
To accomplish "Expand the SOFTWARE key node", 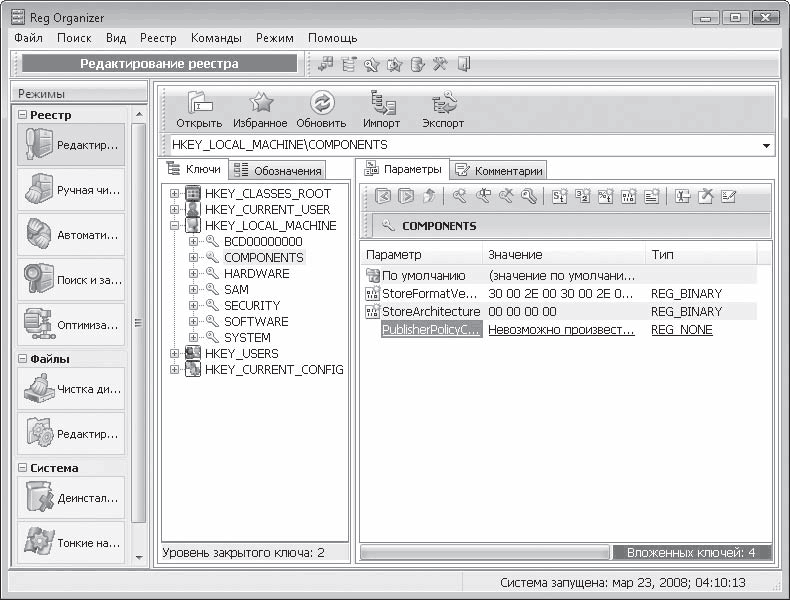I will [194, 321].
